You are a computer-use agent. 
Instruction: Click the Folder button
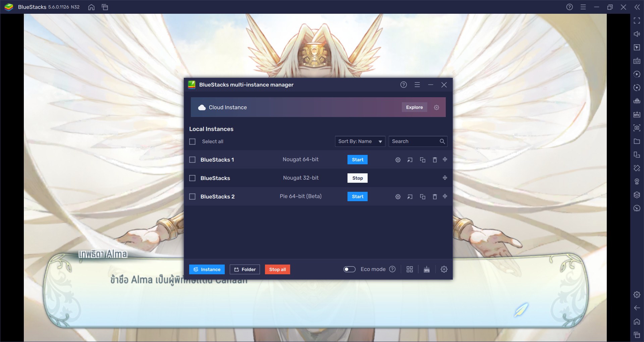click(x=245, y=270)
